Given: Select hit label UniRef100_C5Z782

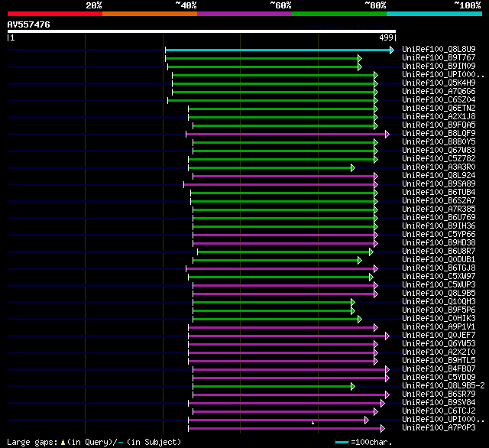Looking at the screenshot, I should point(439,159).
